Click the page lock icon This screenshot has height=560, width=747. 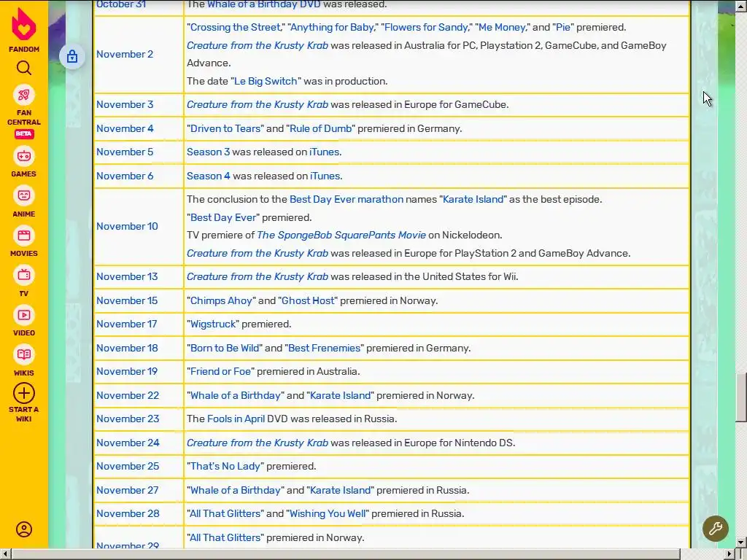point(72,57)
